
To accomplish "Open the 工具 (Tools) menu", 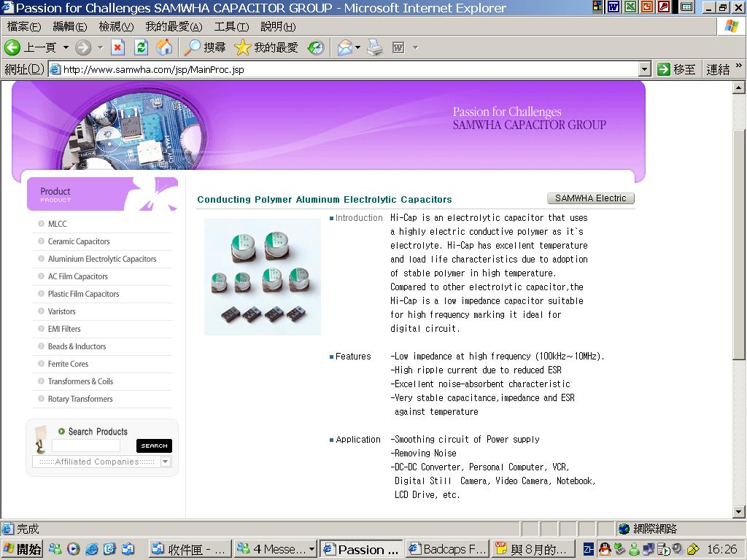I will coord(231,27).
